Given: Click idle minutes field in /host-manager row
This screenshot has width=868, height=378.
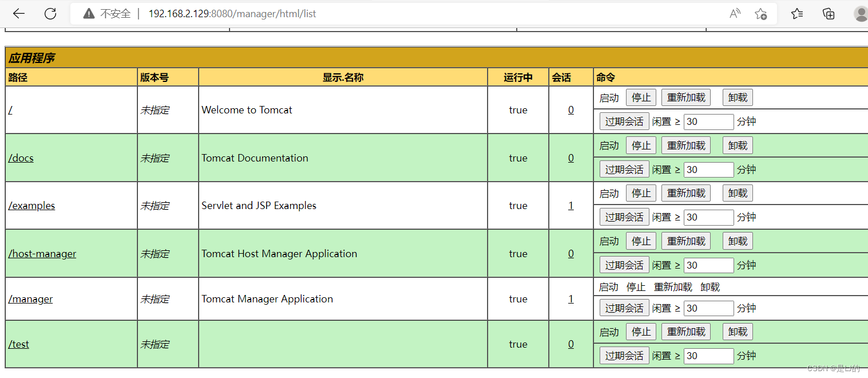Looking at the screenshot, I should click(708, 266).
